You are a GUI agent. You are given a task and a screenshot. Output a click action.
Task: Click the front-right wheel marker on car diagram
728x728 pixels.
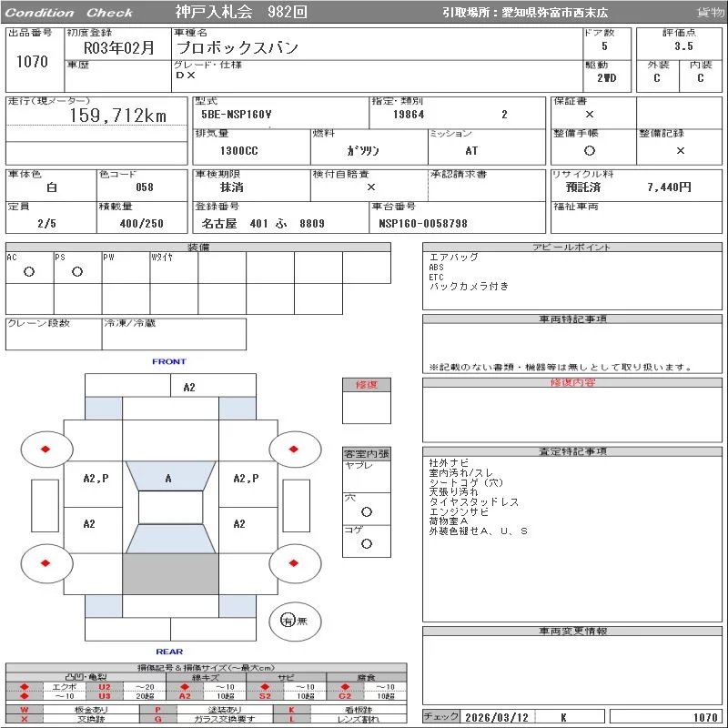pos(295,449)
